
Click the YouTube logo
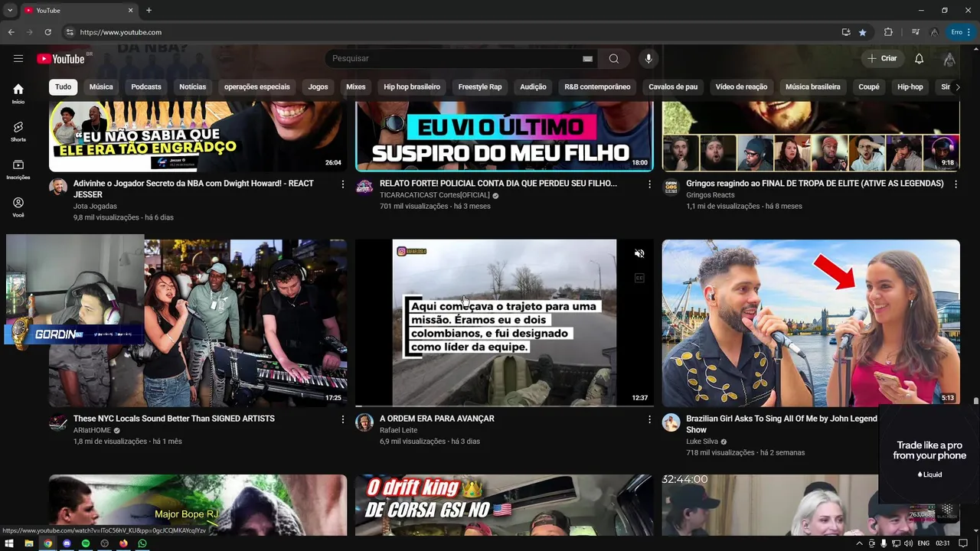[x=60, y=59]
